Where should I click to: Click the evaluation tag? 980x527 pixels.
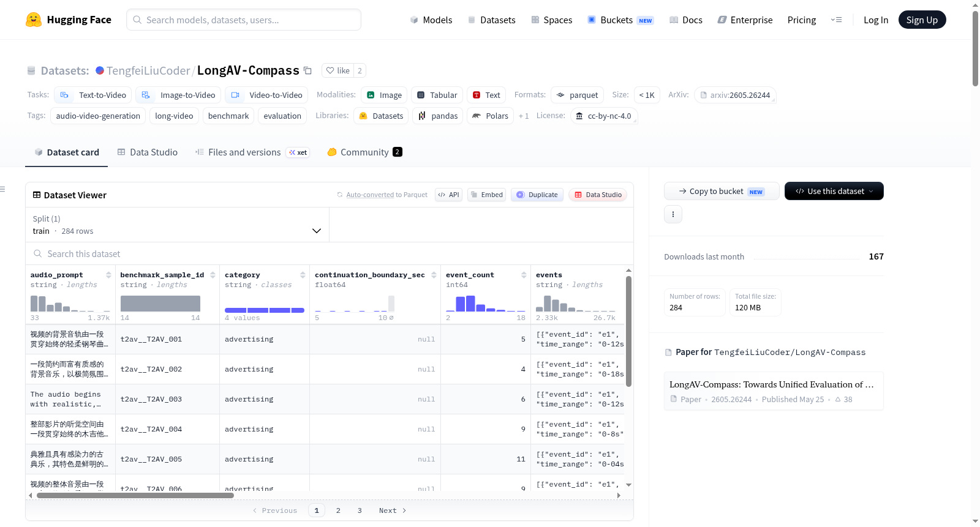[x=282, y=116]
